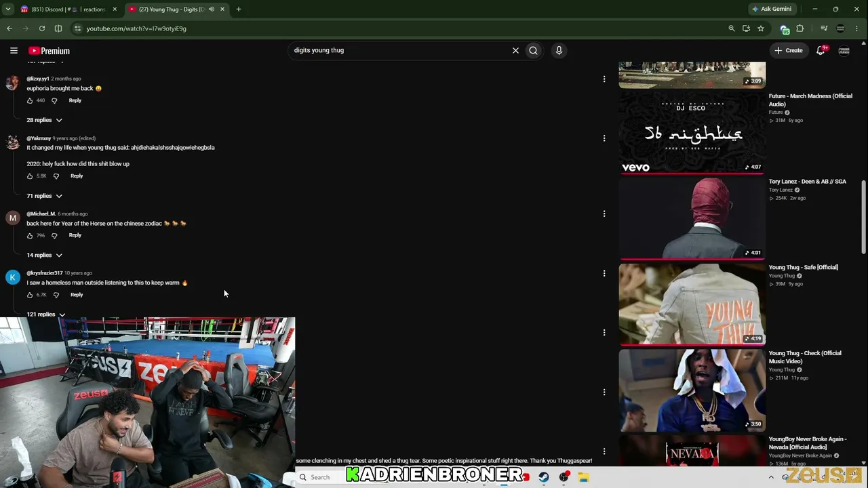Click the address bar URL

point(136,28)
